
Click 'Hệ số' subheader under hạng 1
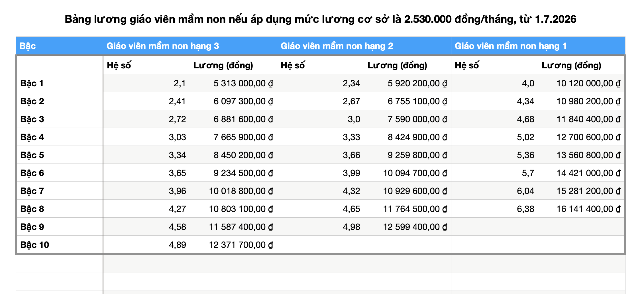[x=495, y=65]
